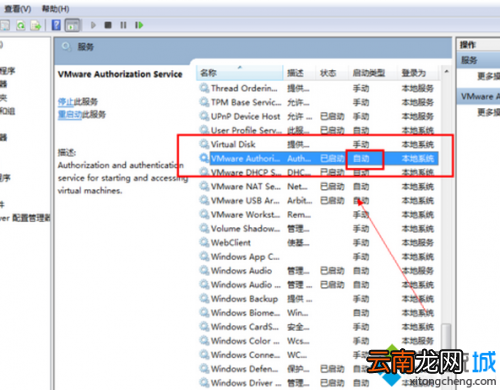Select the WebClient service
The image size is (500, 390).
click(318, 243)
